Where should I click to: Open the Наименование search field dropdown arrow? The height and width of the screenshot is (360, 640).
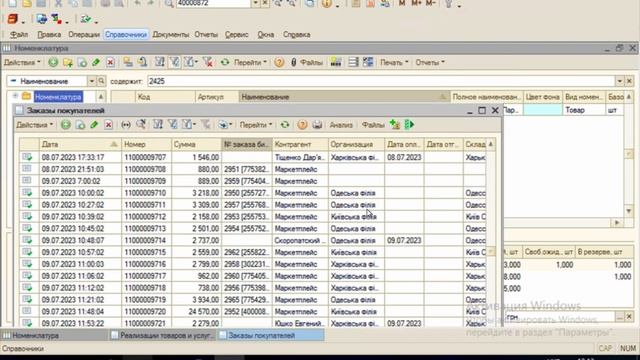click(92, 81)
